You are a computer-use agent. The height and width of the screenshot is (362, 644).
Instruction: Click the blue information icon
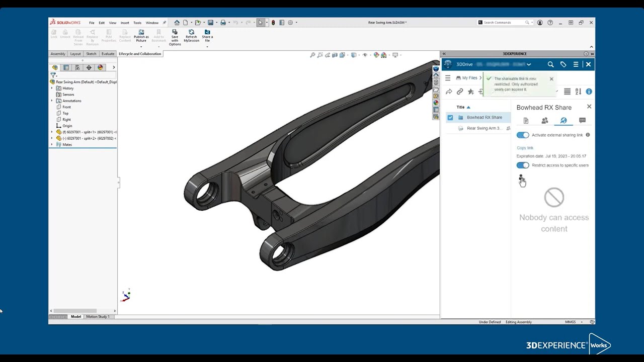pos(589,92)
